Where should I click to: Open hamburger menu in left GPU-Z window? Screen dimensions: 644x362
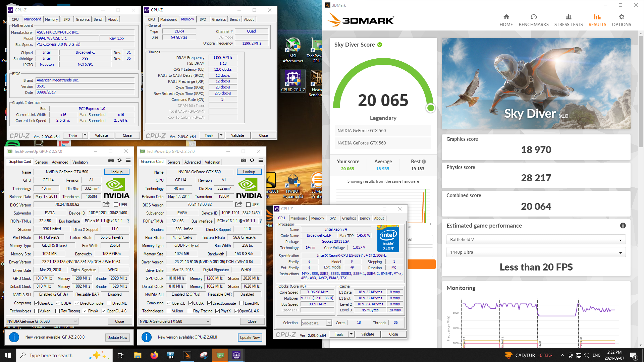pyautogui.click(x=128, y=161)
